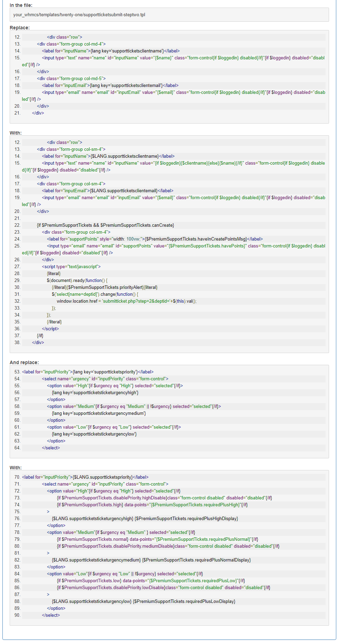Click the closing </script> tag line
This screenshot has width=338, height=644.
(50, 329)
